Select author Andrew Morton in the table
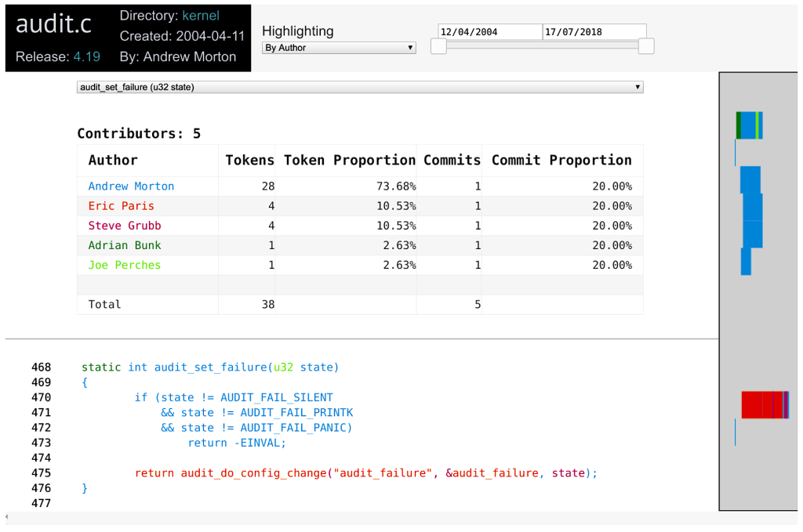This screenshot has width=803, height=532. coord(131,186)
